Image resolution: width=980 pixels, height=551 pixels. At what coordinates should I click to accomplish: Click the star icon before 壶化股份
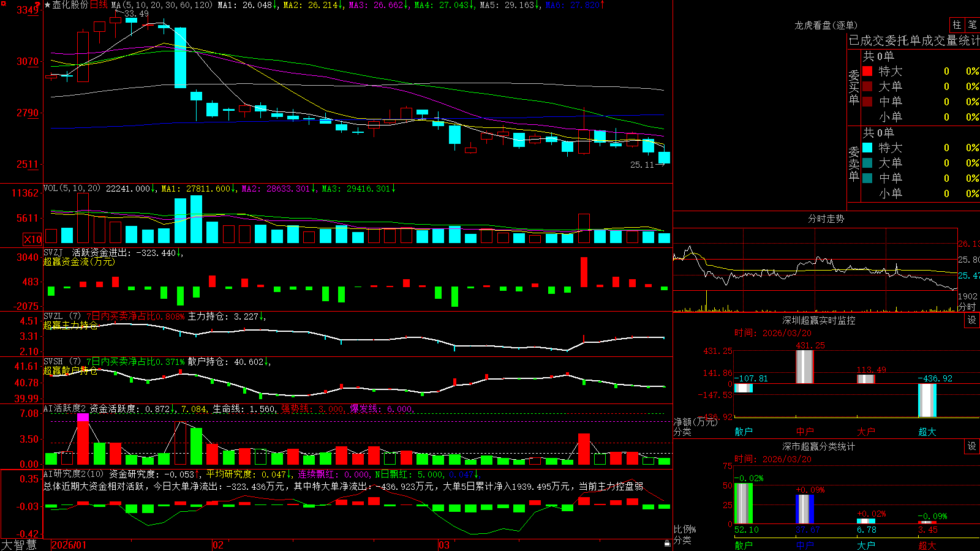(x=47, y=5)
